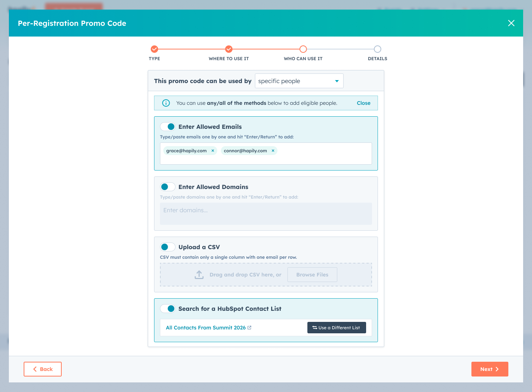This screenshot has width=532, height=392.
Task: Click the 'Per-Registration Promo Code' title
Action: [x=72, y=23]
